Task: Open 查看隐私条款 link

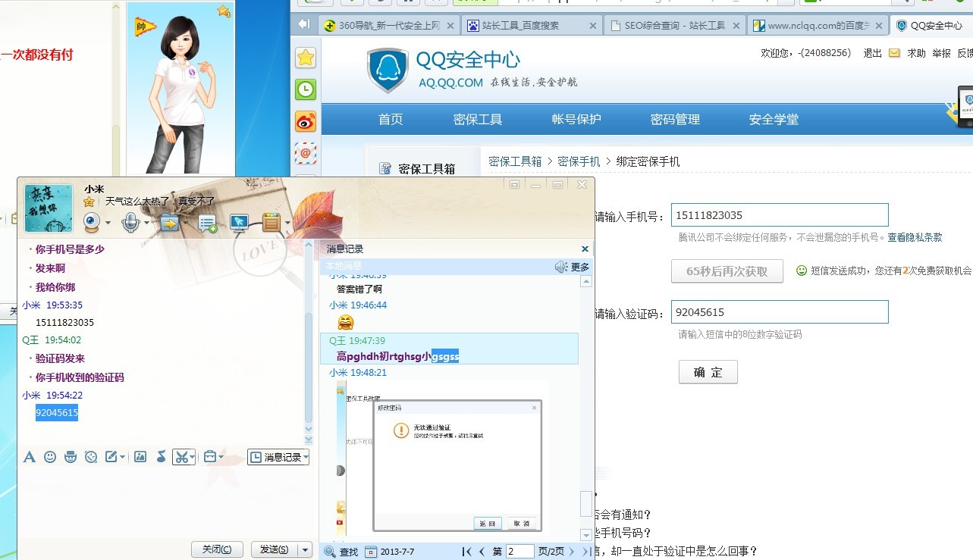Action: pyautogui.click(x=915, y=237)
